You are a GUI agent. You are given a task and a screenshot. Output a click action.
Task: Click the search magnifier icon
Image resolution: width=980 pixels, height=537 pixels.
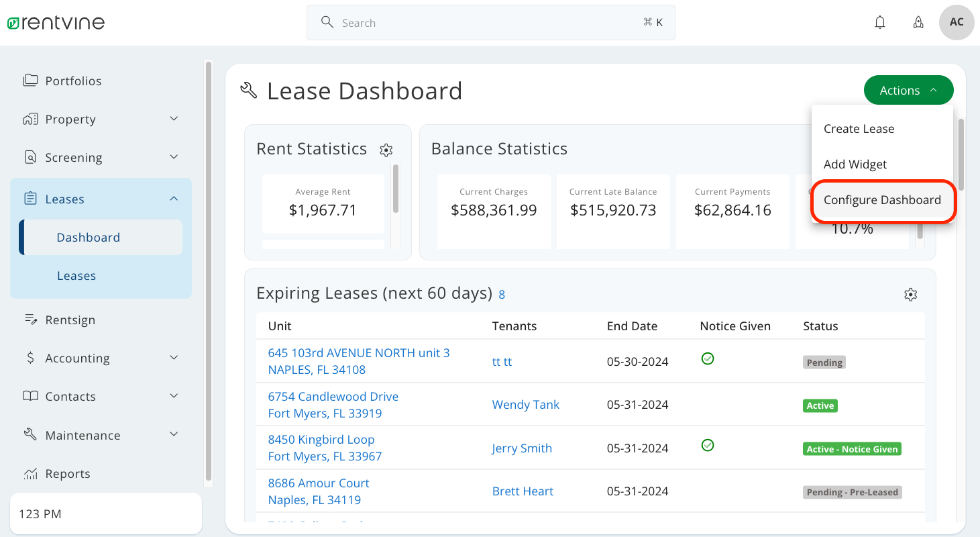327,22
